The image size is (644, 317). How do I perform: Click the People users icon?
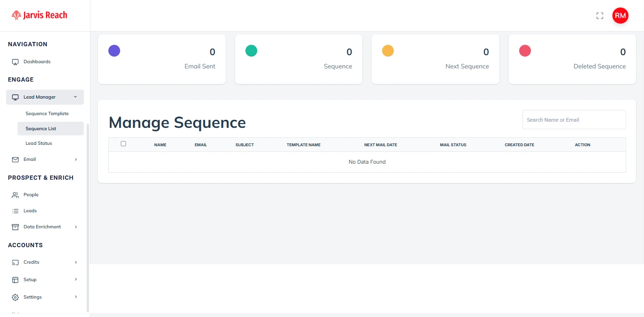(15, 195)
